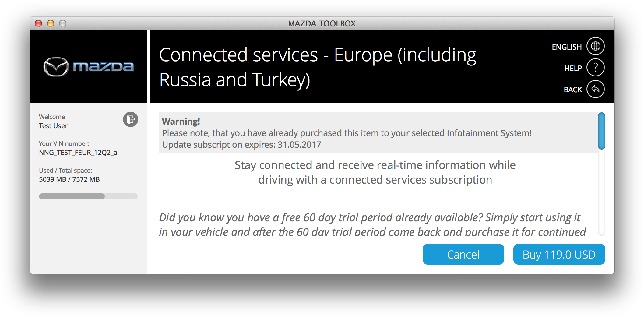Click the 5039 MB / 7572 MB text
Viewport: 644px width, 317px height.
pos(69,179)
